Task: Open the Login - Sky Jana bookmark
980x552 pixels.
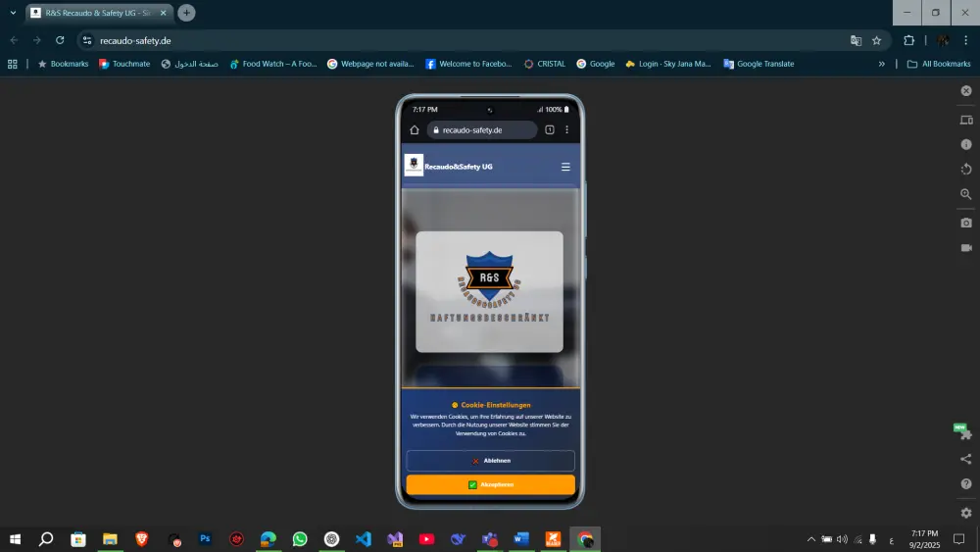Action: (x=668, y=64)
